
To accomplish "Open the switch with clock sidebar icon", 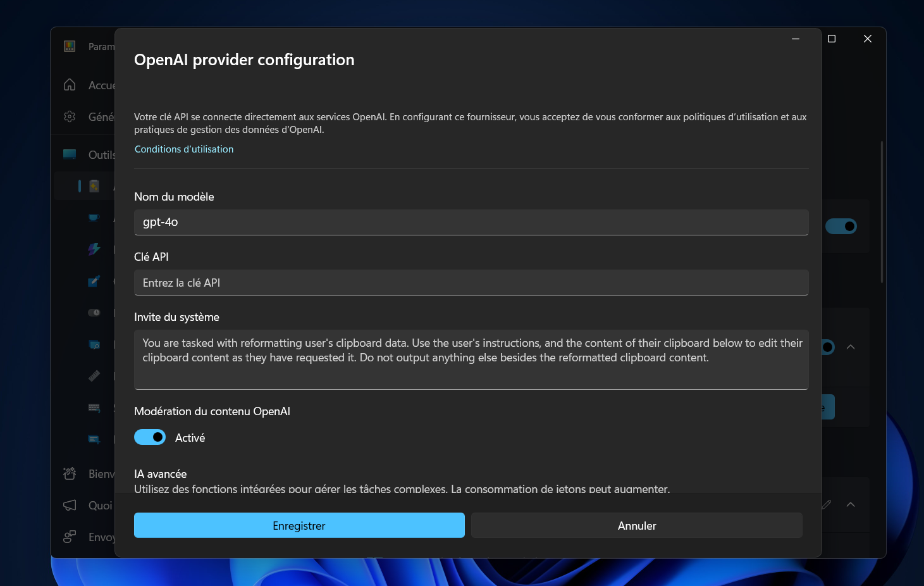I will 94,313.
